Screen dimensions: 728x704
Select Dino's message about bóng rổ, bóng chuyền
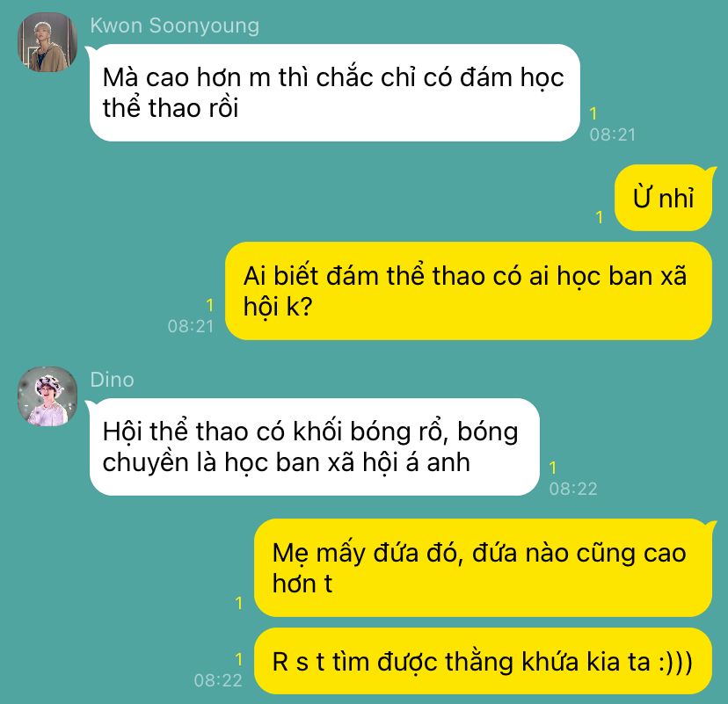coord(314,446)
